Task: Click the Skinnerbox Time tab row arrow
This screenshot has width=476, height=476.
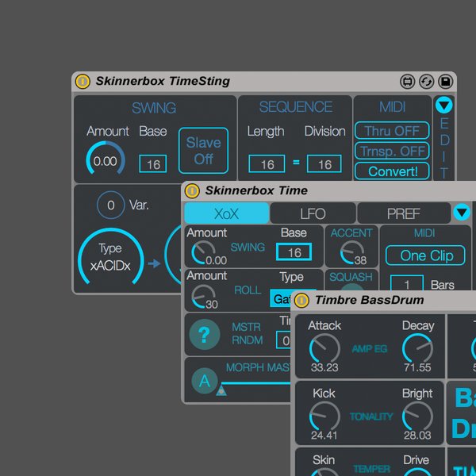Action: [462, 213]
